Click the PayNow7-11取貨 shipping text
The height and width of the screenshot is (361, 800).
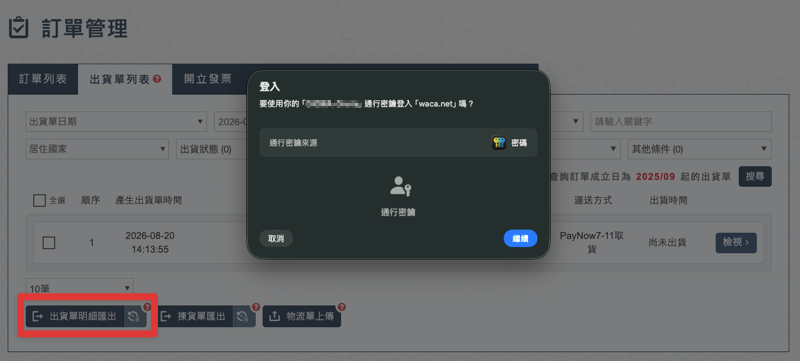592,243
